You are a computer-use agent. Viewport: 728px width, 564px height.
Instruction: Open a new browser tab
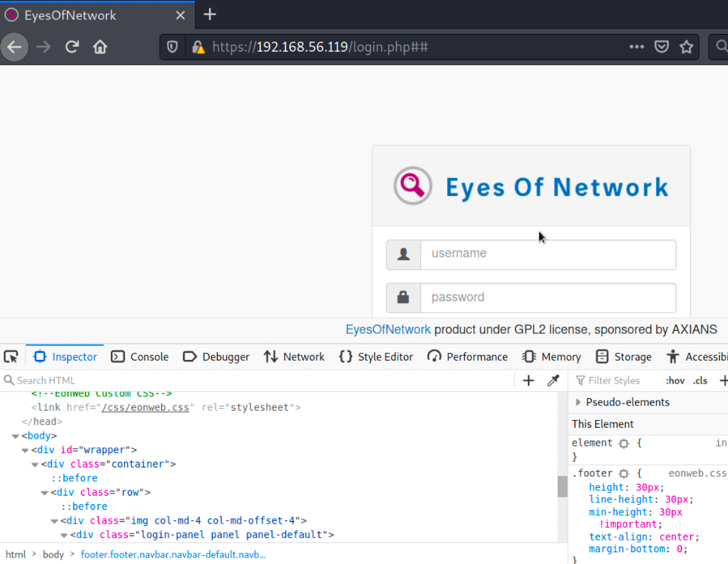click(x=210, y=15)
